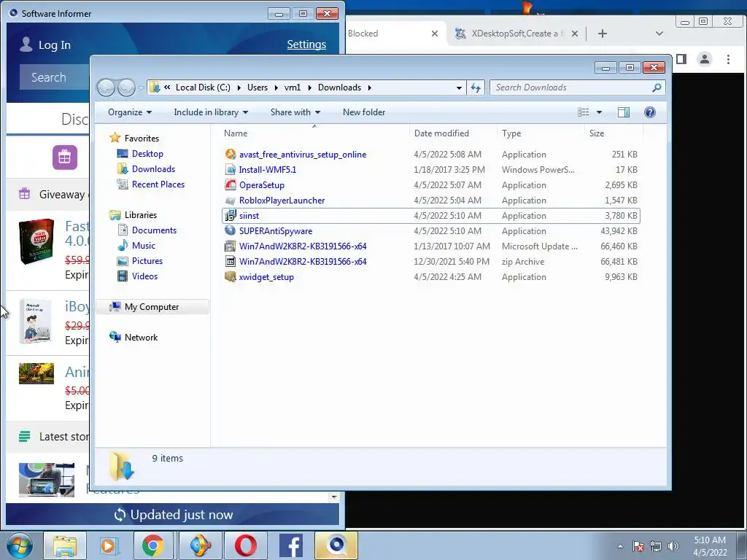The width and height of the screenshot is (747, 560).
Task: Open Windows Media Player from taskbar
Action: [108, 545]
